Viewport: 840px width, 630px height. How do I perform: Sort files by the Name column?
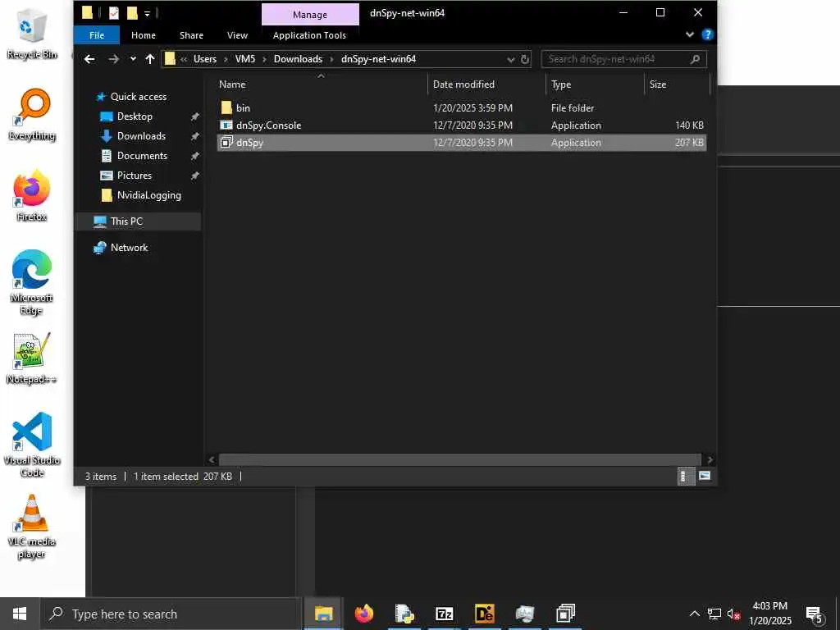322,84
